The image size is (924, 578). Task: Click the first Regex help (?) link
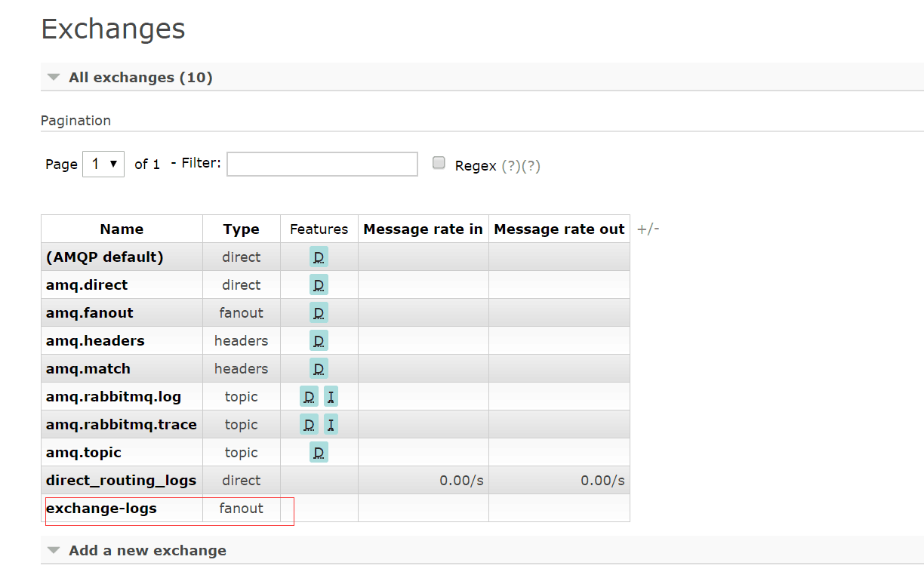click(510, 166)
